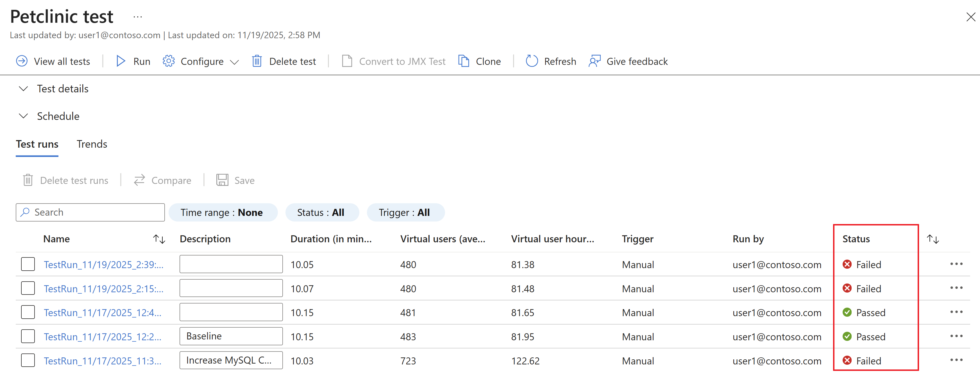The height and width of the screenshot is (372, 980).
Task: Click the 122.62 virtual user hours value
Action: pos(525,361)
